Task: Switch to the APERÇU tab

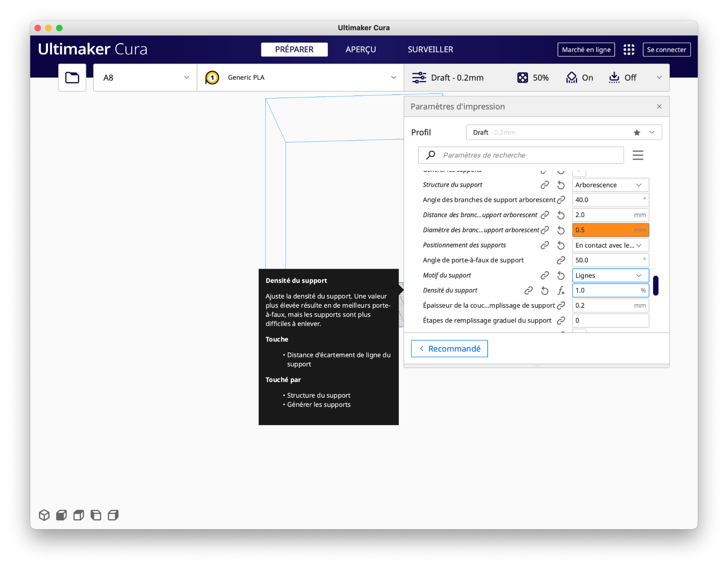Action: pos(360,49)
